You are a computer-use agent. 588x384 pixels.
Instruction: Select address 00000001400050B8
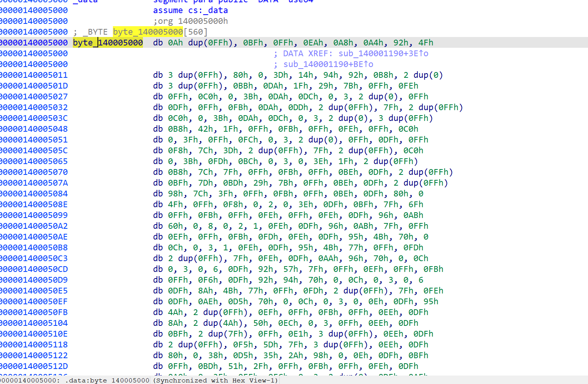point(34,248)
